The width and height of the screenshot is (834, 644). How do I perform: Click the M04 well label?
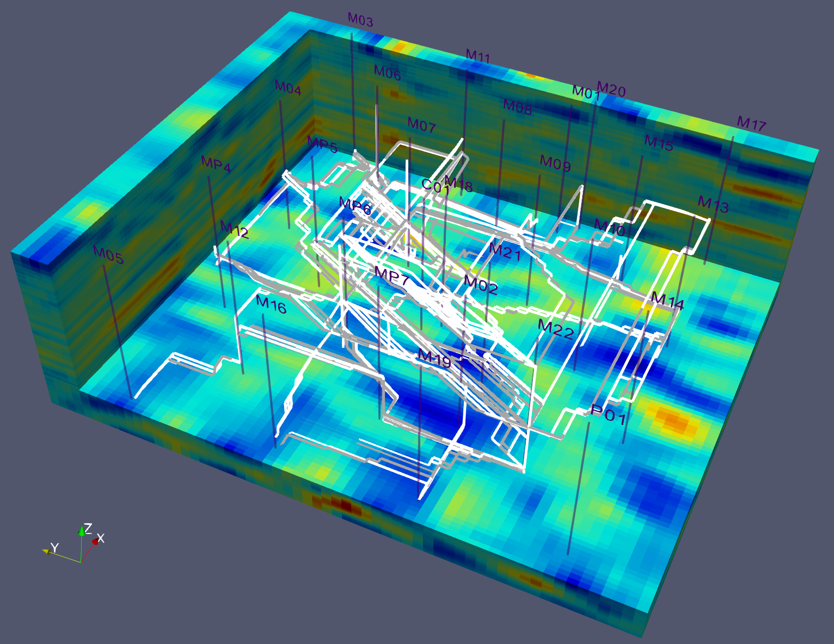(x=288, y=88)
